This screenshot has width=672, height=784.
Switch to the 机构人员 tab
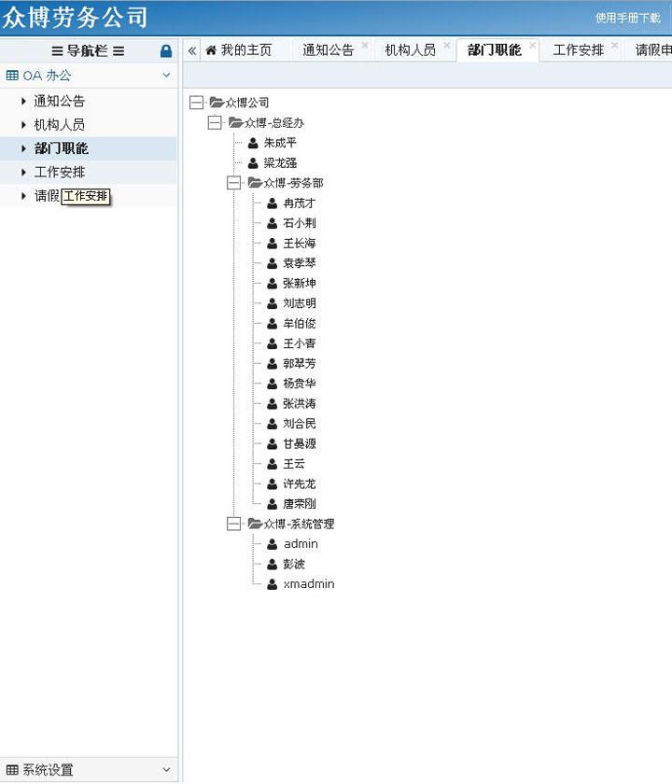click(x=410, y=50)
